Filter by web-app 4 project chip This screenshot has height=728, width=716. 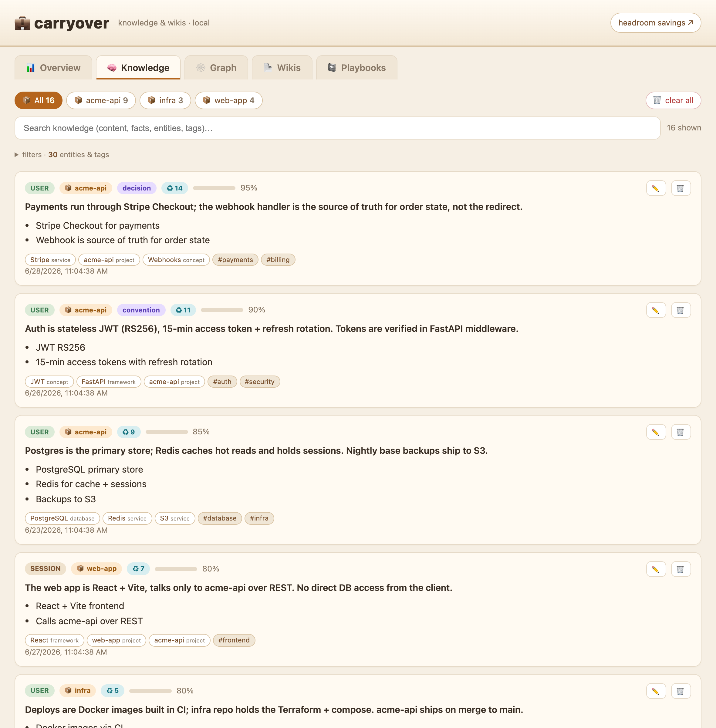(229, 100)
